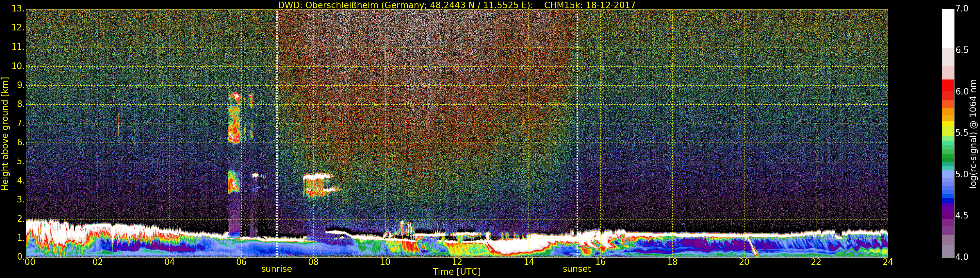Click the 'sunrise' label below the axis
980x278 pixels.
tap(277, 269)
